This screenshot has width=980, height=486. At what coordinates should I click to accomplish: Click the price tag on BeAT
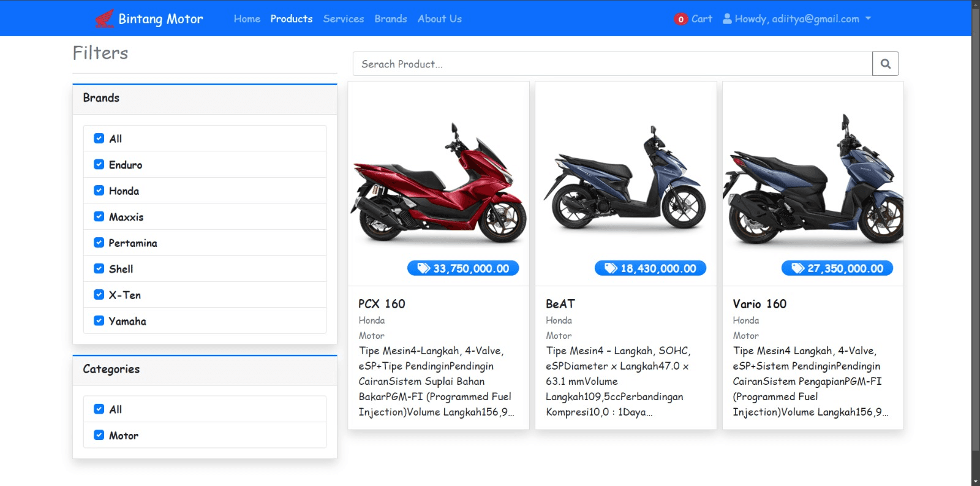[x=650, y=268]
